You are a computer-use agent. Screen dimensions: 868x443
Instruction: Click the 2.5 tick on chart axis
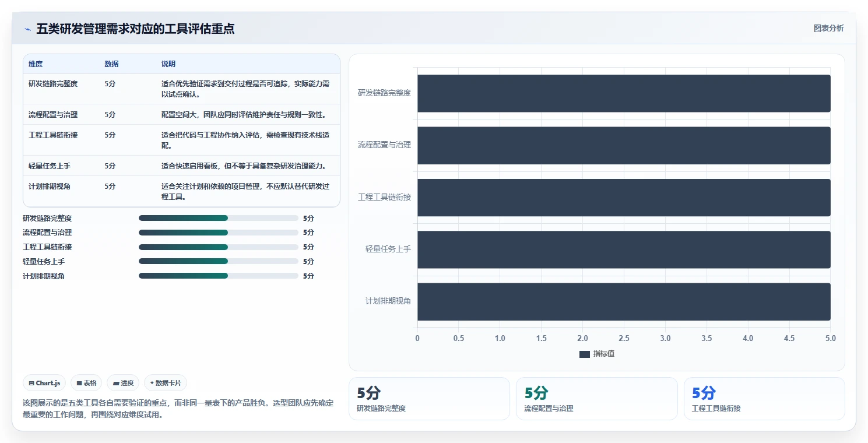[624, 339]
